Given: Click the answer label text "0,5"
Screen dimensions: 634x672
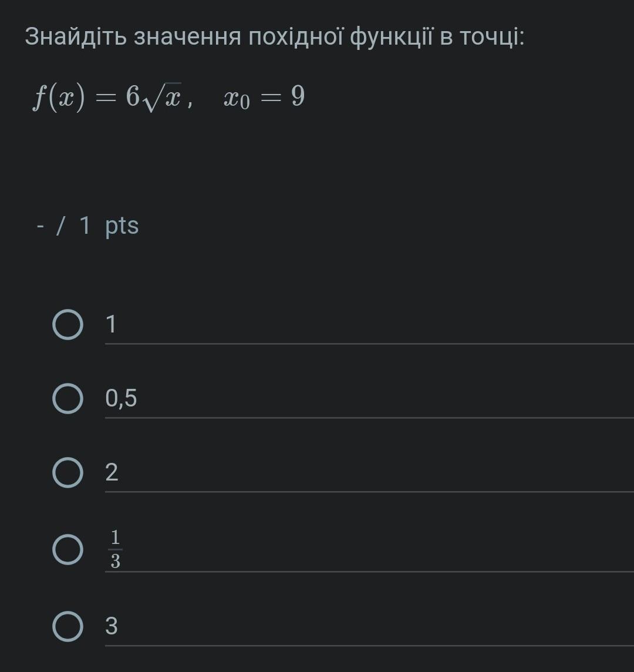Looking at the screenshot, I should coord(121,398).
